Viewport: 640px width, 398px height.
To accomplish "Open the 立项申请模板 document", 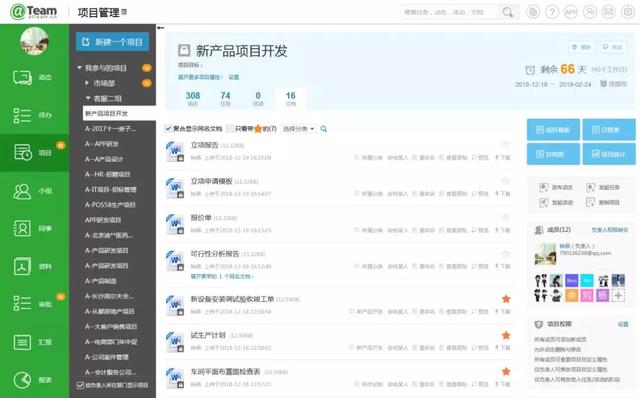I will pyautogui.click(x=211, y=181).
